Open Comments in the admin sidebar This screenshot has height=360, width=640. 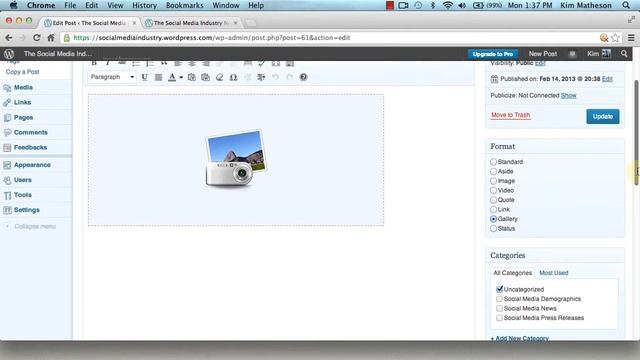pyautogui.click(x=31, y=132)
